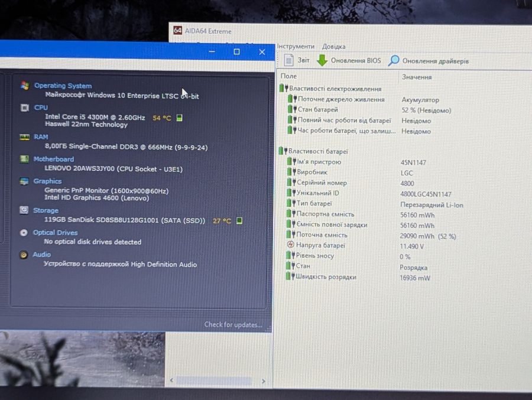Click the Ім'я пристрою battery icon
This screenshot has height=400, width=532.
(x=291, y=161)
